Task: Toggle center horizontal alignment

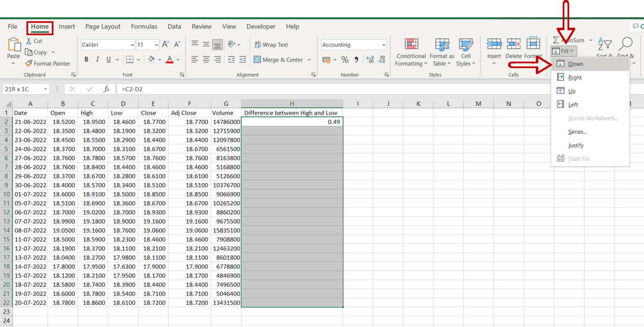Action: (x=206, y=60)
